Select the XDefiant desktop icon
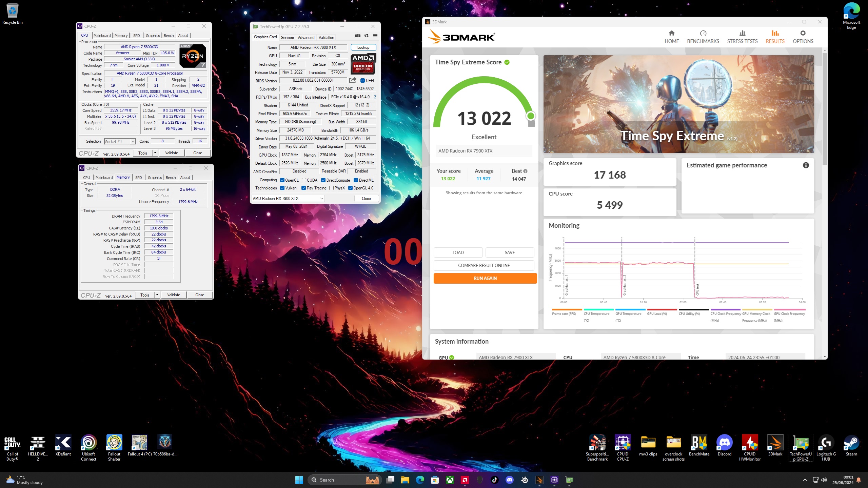Screen dimensions: 868x488 pos(63,445)
